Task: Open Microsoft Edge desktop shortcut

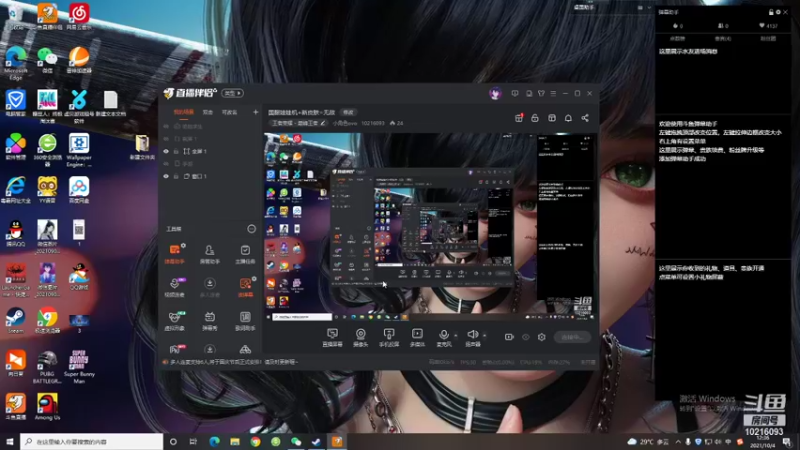Action: point(15,62)
